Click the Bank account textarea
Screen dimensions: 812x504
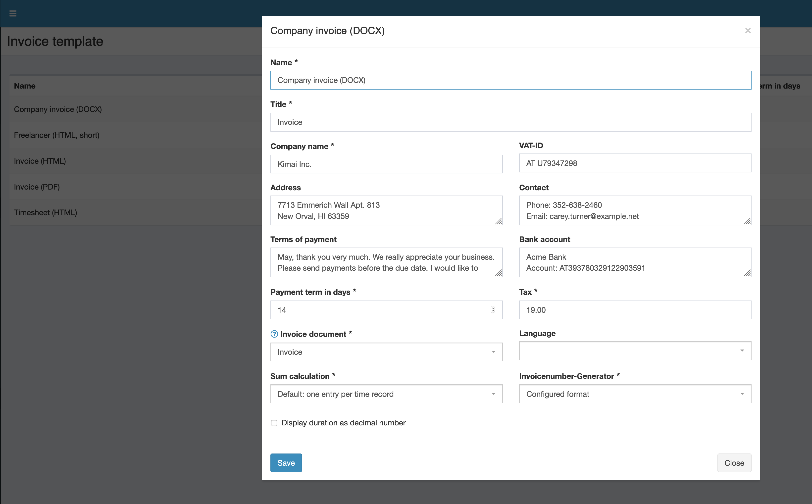(635, 262)
